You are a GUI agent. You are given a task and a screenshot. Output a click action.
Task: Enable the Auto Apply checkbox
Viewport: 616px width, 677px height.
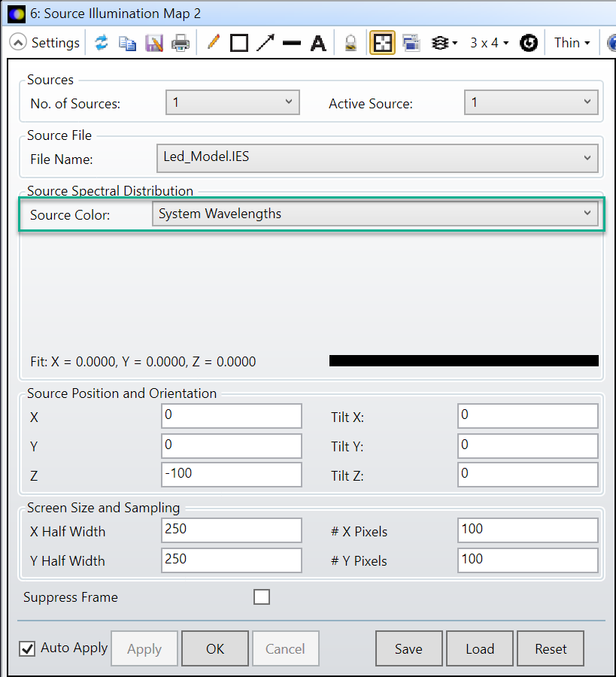pos(26,648)
